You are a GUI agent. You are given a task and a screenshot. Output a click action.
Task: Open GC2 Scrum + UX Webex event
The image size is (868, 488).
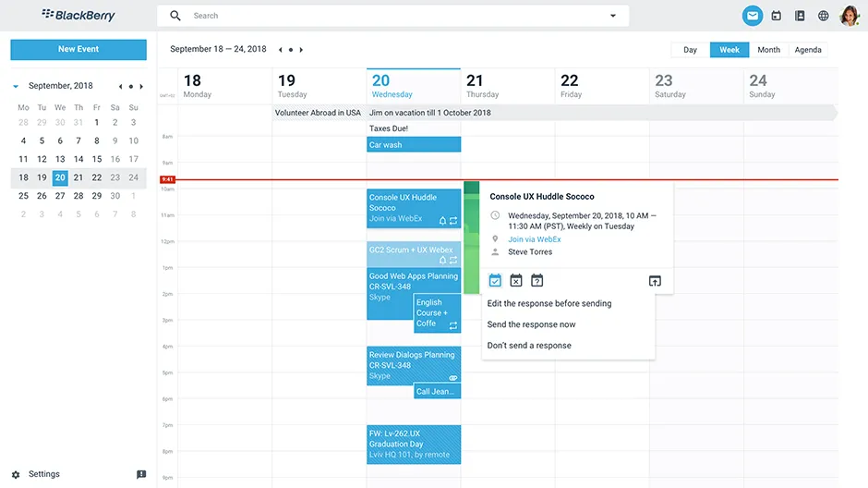[x=414, y=255]
